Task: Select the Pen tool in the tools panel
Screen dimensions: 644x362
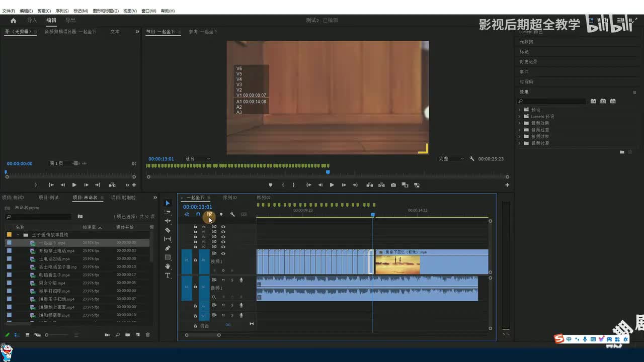Action: point(168,248)
